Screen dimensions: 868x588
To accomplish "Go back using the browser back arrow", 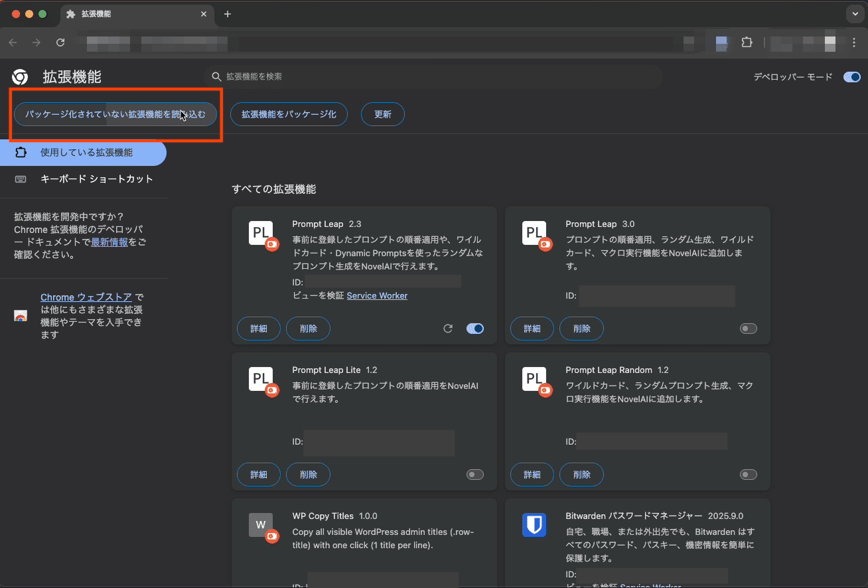I will click(x=13, y=42).
